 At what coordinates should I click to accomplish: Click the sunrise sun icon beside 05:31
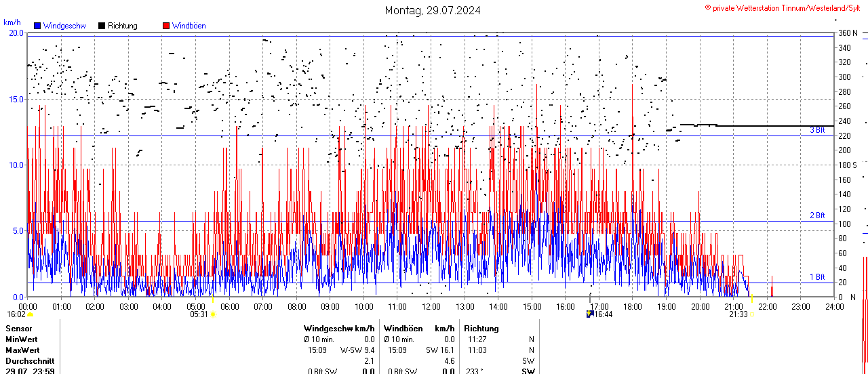[213, 314]
